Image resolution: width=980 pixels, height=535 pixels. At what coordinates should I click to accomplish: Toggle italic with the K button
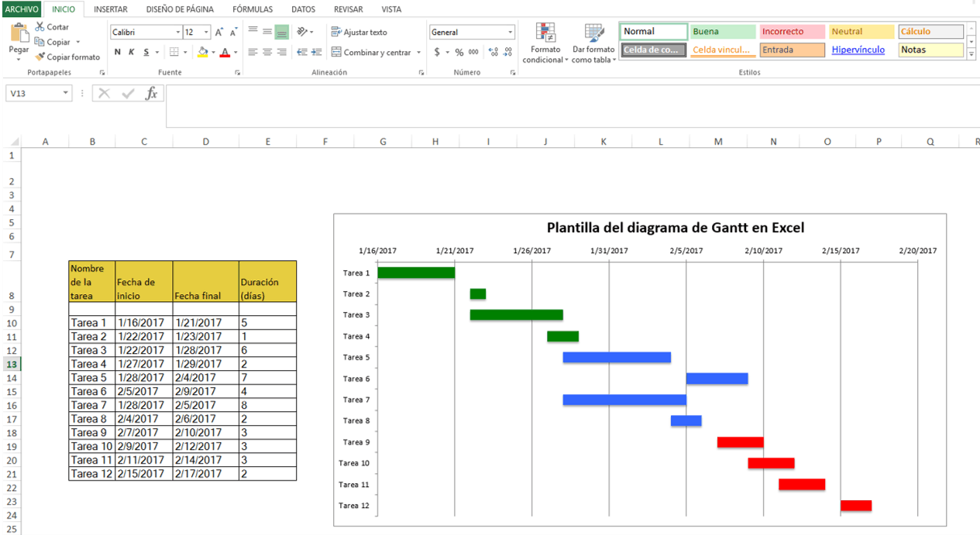[132, 52]
